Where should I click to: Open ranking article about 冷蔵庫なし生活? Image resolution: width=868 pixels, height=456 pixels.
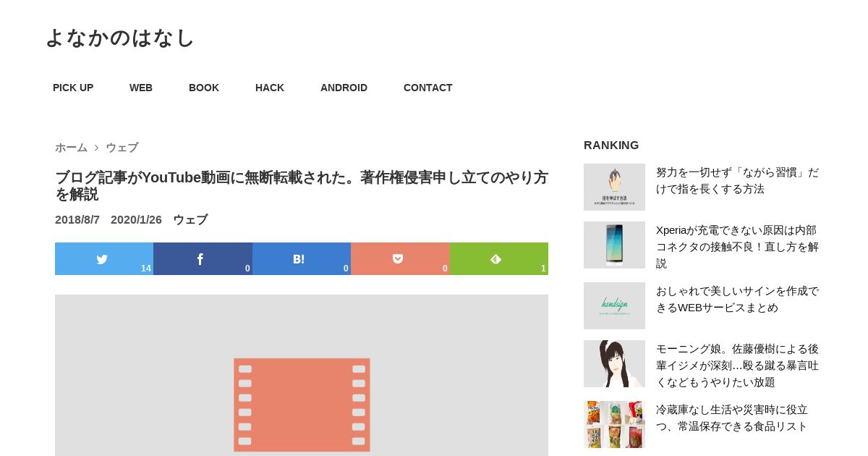click(732, 418)
